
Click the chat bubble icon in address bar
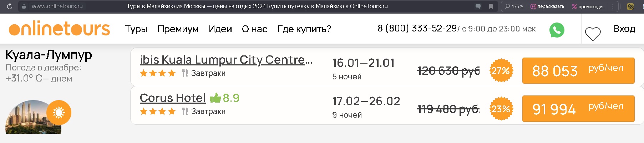[478, 6]
